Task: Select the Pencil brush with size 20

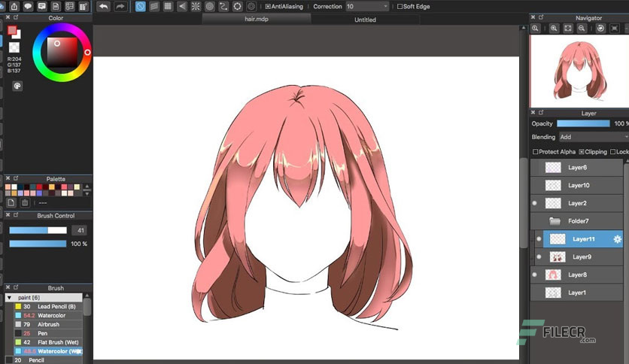Action: click(x=44, y=360)
